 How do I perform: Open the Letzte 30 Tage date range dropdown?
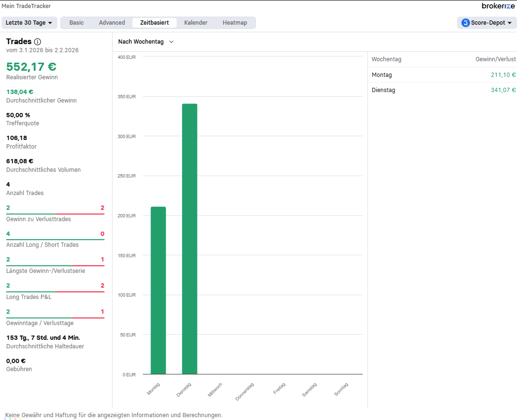29,23
